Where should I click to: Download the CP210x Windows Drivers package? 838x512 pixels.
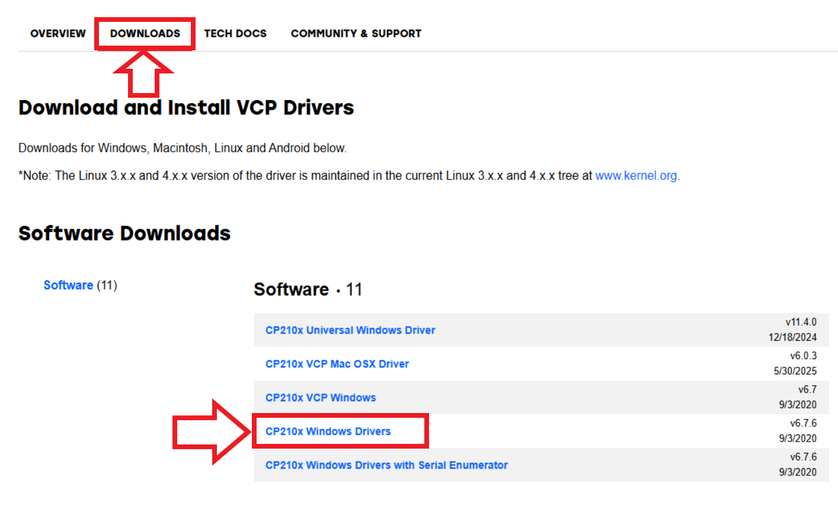[328, 432]
